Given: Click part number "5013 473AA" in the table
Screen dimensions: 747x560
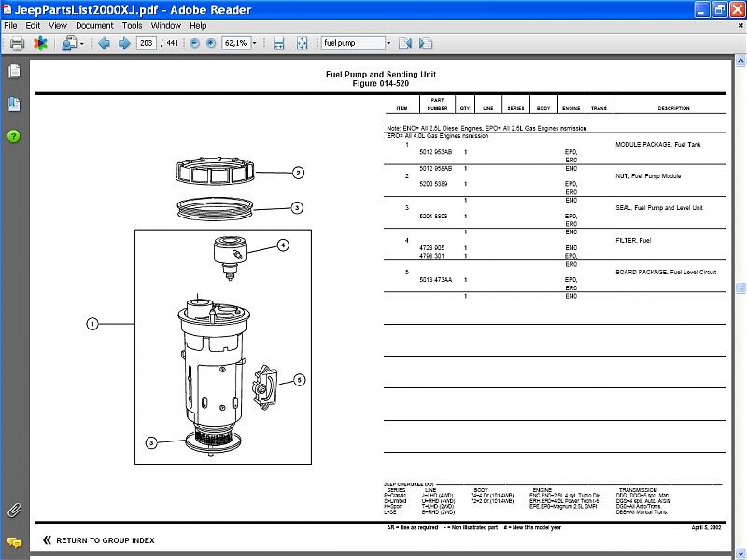Looking at the screenshot, I should [436, 280].
